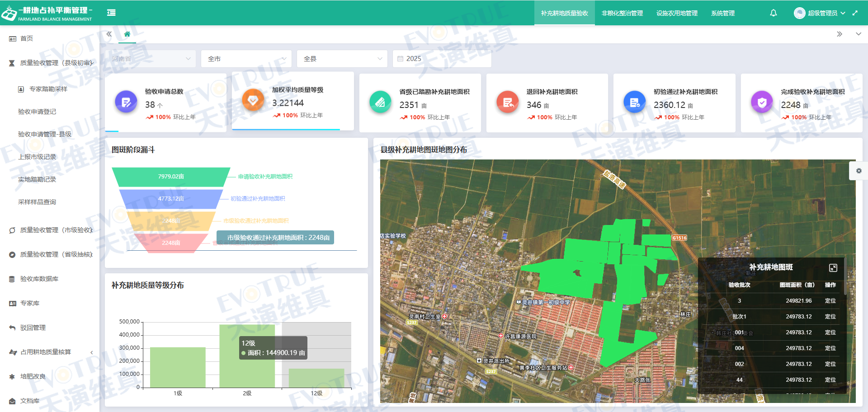Toggle 申请验收补充耕地面积 funnel legend item
The width and height of the screenshot is (868, 412).
[x=265, y=177]
